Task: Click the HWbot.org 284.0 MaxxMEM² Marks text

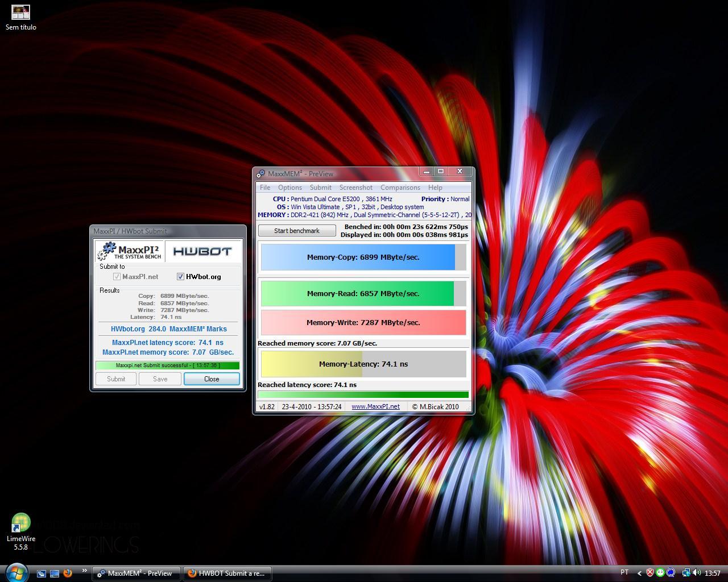Action: coord(169,329)
